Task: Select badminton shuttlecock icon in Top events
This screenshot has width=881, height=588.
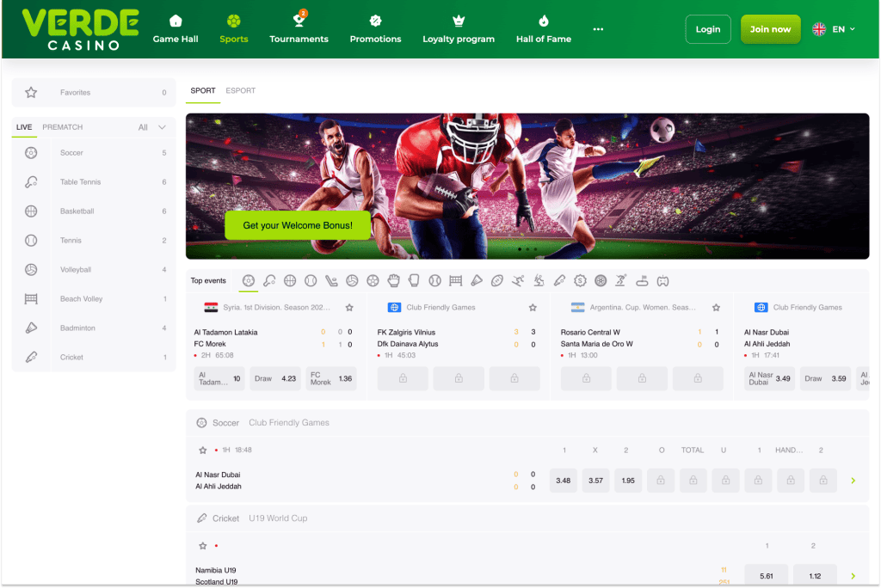Action: [477, 281]
